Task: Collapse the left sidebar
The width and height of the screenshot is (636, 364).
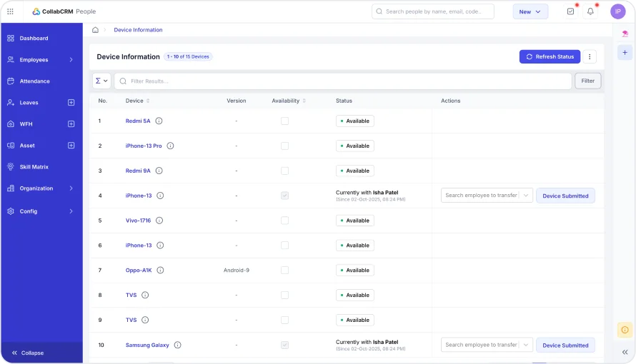Action: click(28, 353)
